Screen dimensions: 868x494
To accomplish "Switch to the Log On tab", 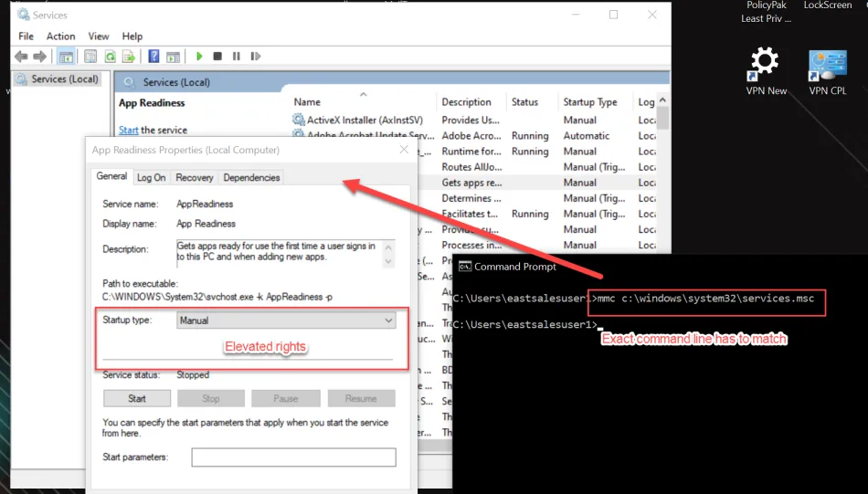I will point(152,177).
